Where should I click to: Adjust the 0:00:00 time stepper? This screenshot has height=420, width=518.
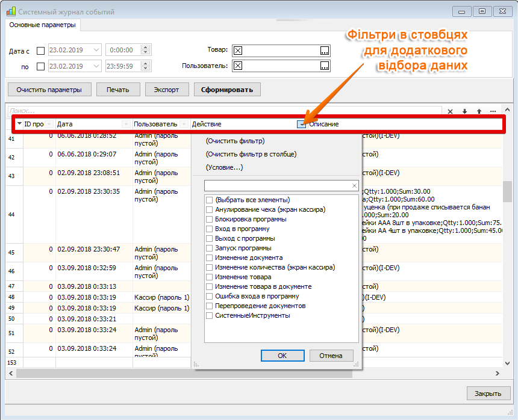pos(145,50)
